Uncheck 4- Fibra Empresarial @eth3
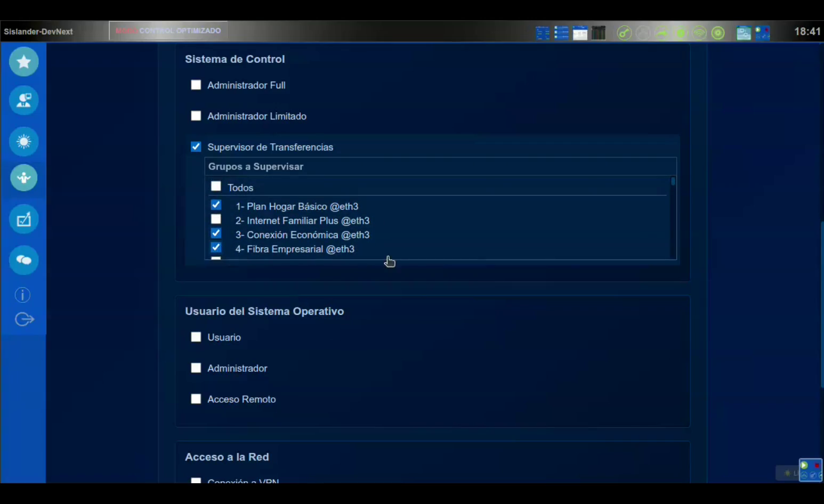The image size is (824, 504). (x=216, y=248)
